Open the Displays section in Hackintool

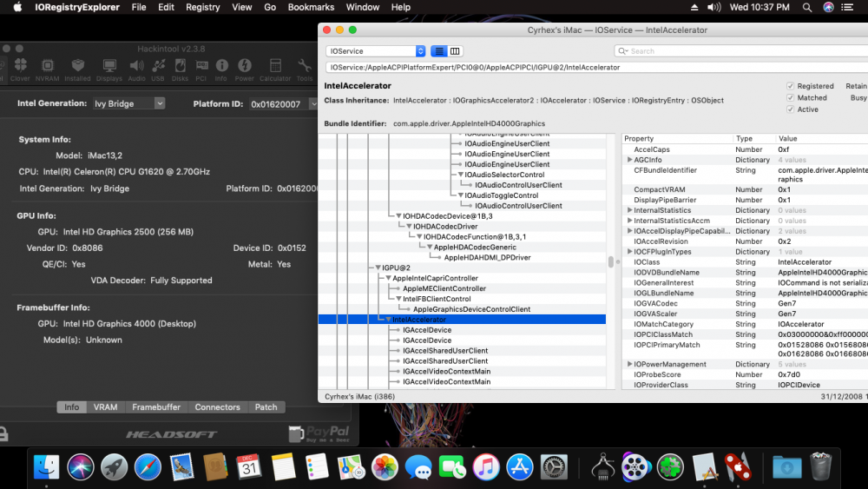coord(109,69)
